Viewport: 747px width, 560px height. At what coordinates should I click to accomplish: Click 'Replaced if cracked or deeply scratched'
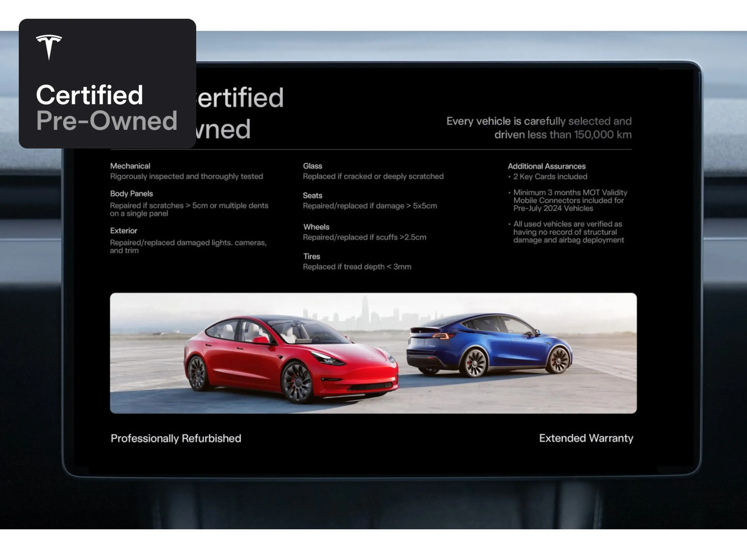[x=373, y=176]
